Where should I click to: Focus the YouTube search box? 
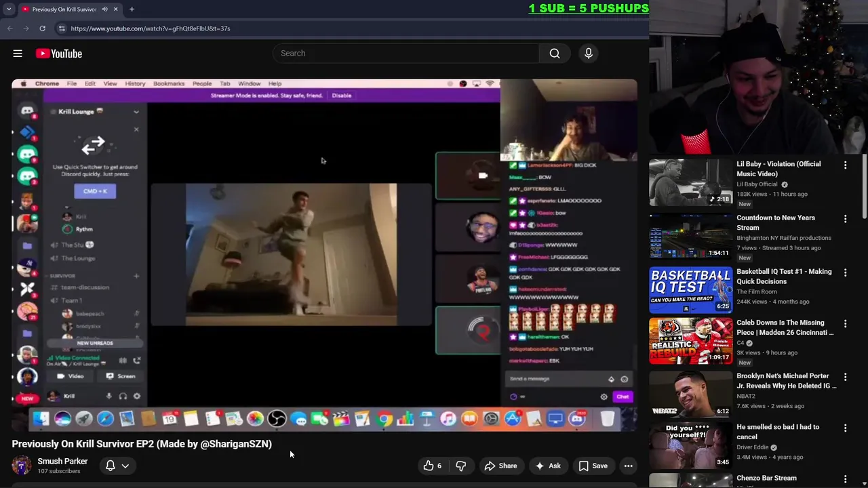406,54
